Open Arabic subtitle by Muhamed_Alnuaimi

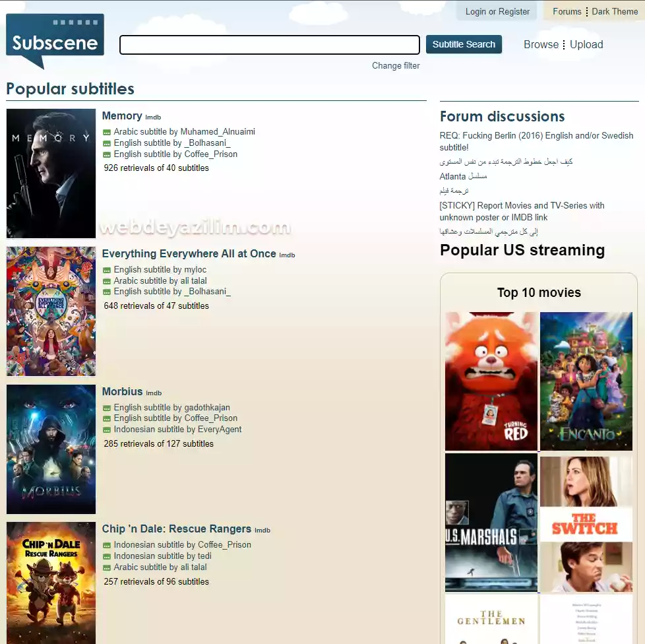click(x=184, y=132)
